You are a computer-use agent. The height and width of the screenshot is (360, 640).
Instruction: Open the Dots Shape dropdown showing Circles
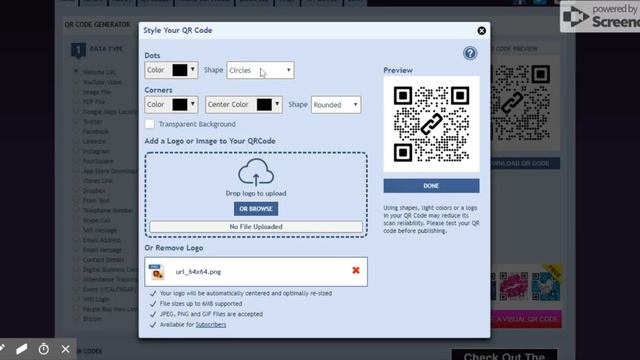pos(260,70)
